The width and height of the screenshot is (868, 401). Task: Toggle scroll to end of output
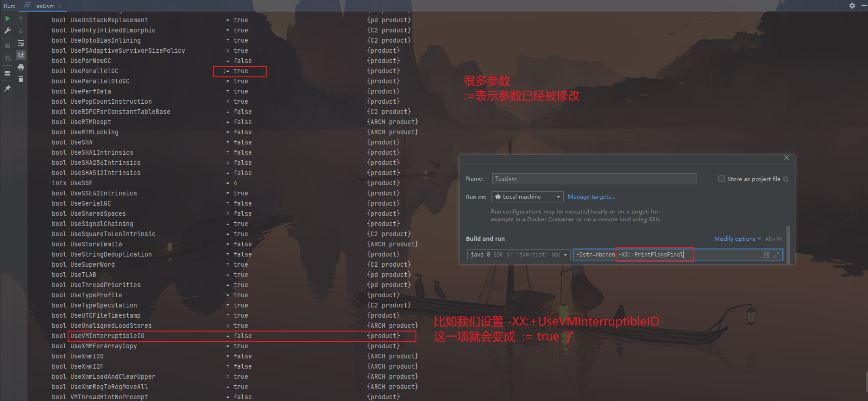[x=21, y=55]
